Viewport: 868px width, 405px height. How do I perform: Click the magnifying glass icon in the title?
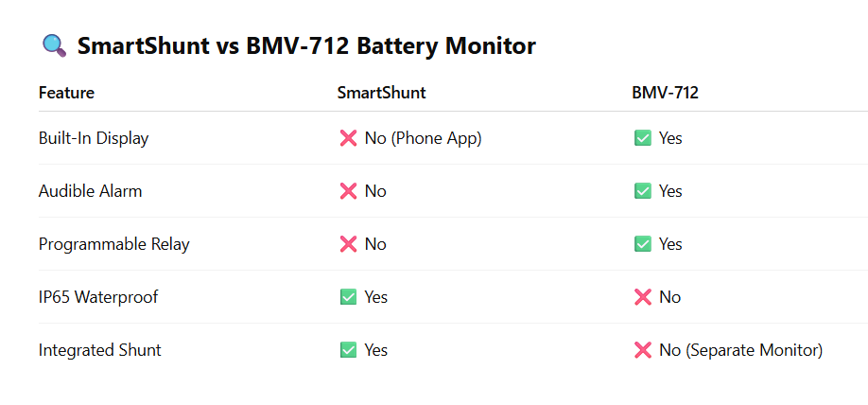click(54, 45)
